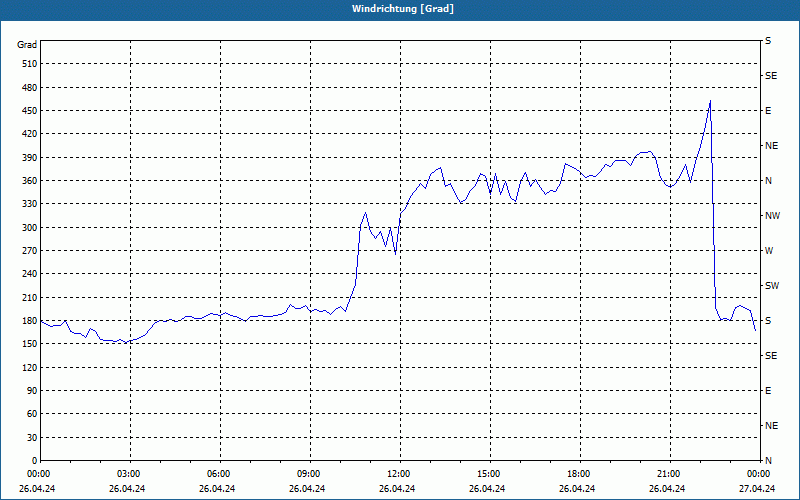800x500 pixels.
Task: Select the 26.04.24 date under 06:00
Action: pos(217,489)
